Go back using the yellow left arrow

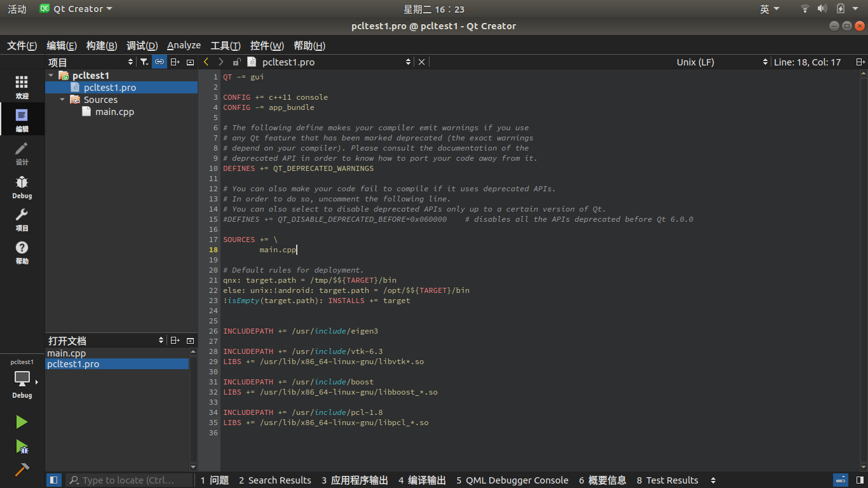tap(206, 62)
